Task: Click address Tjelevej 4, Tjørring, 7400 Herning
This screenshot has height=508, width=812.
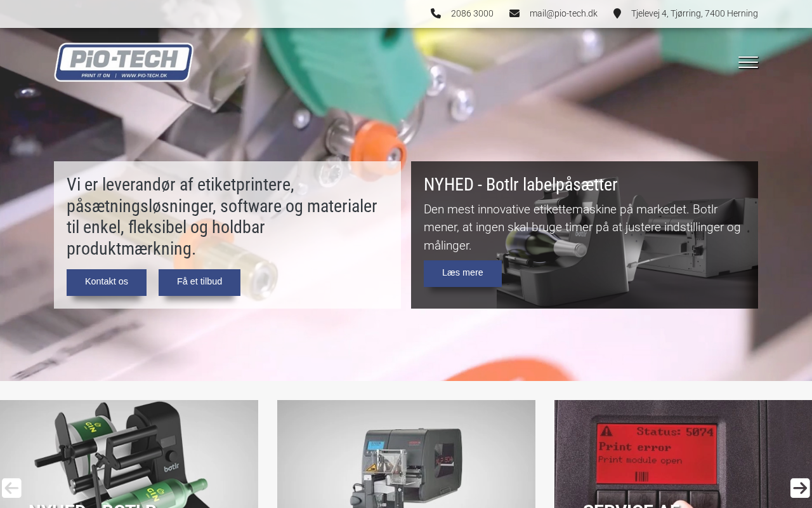Action: pos(695,13)
